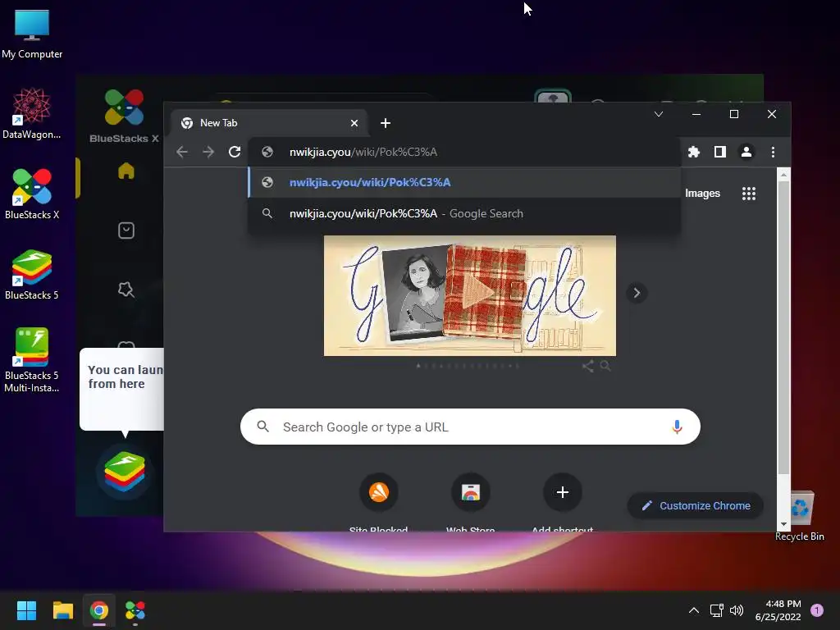The height and width of the screenshot is (630, 840).
Task: Open the notification badge in taskbar
Action: point(817,610)
